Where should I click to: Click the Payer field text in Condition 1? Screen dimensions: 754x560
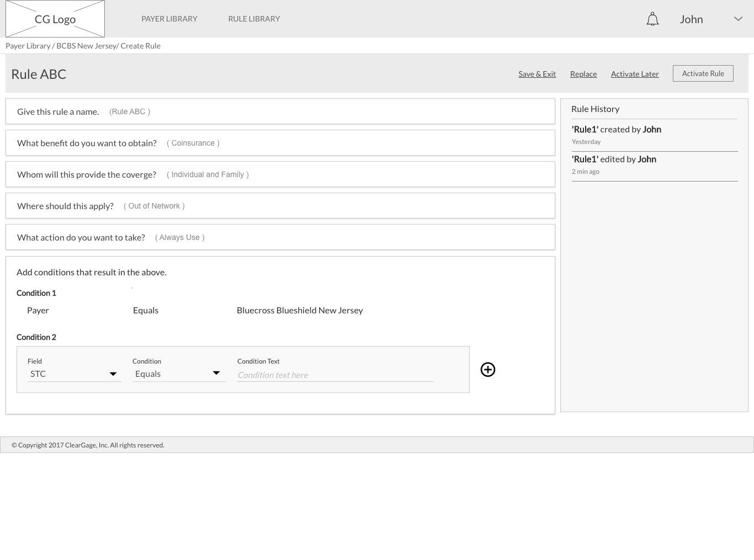(x=38, y=310)
